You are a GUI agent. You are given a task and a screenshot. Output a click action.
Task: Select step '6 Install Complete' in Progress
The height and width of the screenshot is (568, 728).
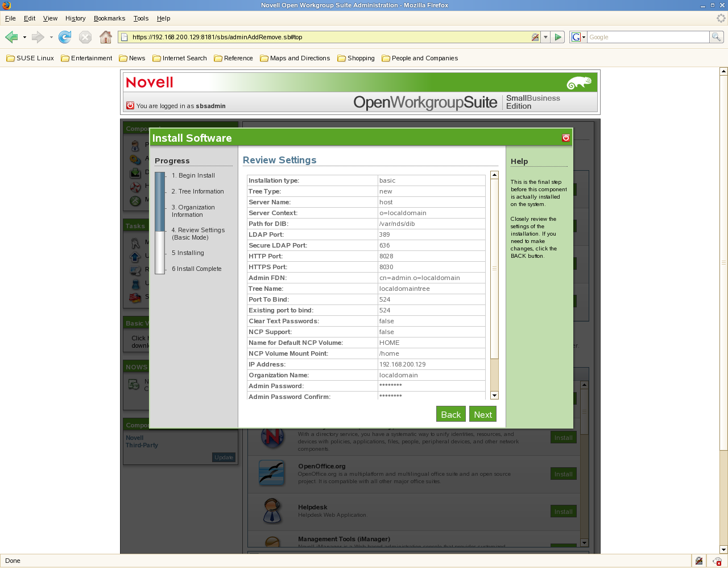(197, 269)
